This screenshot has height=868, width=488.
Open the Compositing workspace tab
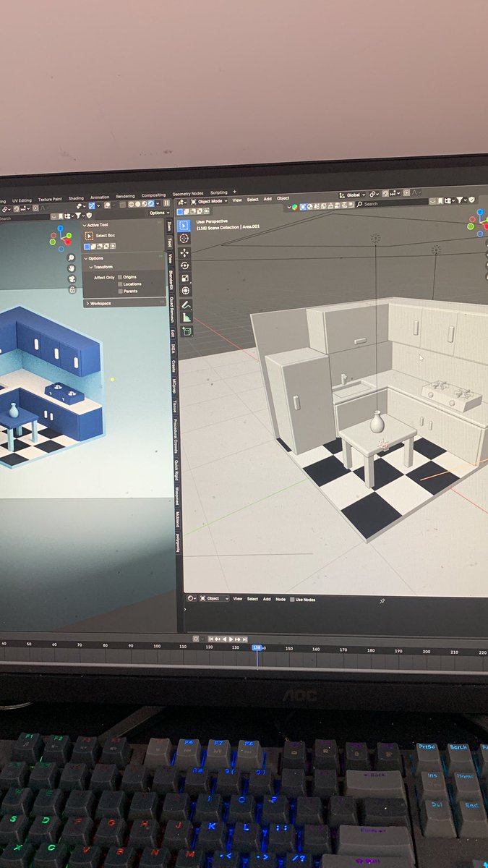pyautogui.click(x=153, y=195)
